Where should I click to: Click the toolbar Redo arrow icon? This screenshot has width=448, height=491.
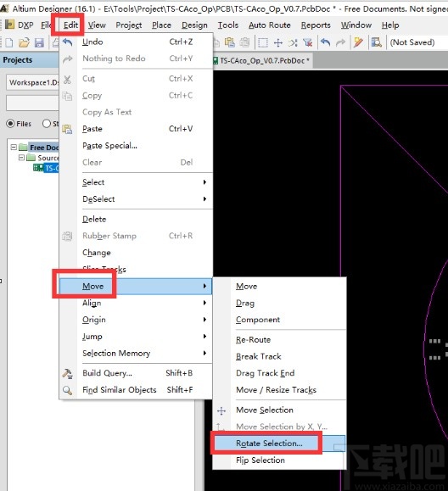pos(340,42)
